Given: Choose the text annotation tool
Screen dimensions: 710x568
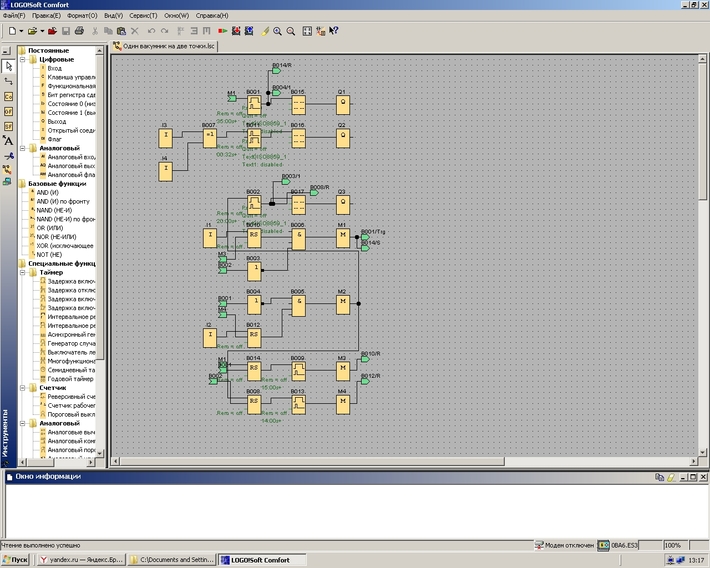Looking at the screenshot, I should click(x=8, y=141).
